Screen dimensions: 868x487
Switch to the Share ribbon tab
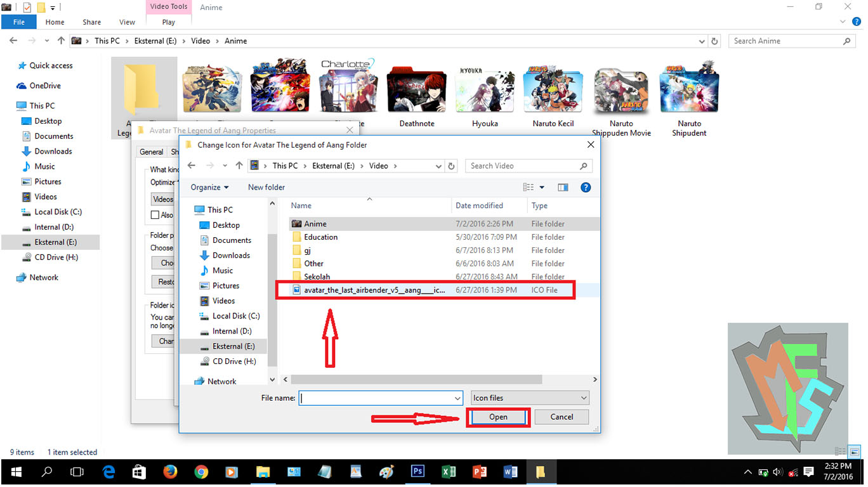click(x=92, y=22)
